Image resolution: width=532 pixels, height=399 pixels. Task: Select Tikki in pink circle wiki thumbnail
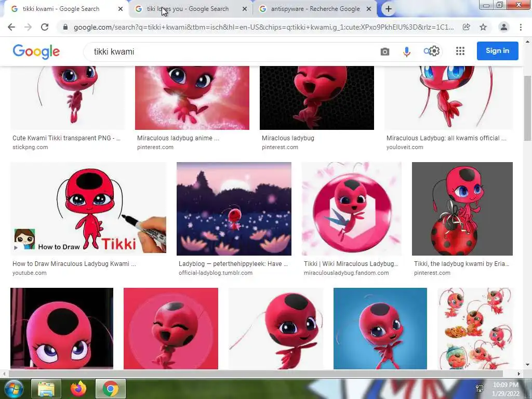click(352, 209)
